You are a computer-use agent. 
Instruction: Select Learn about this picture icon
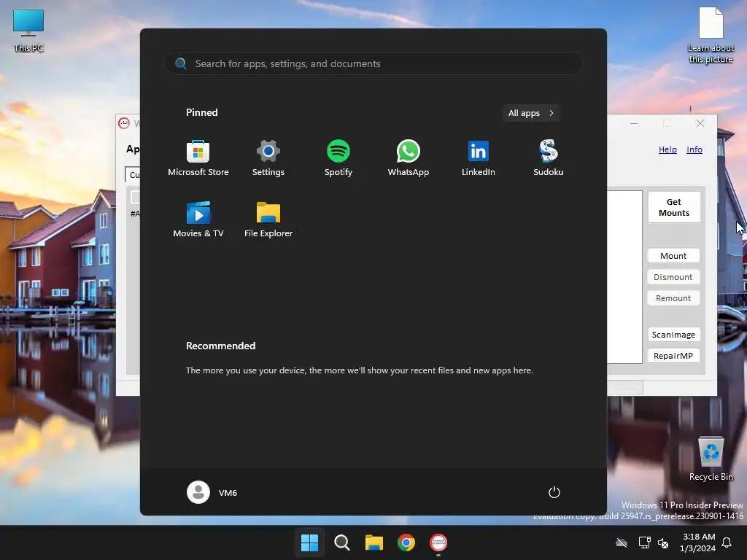711,35
